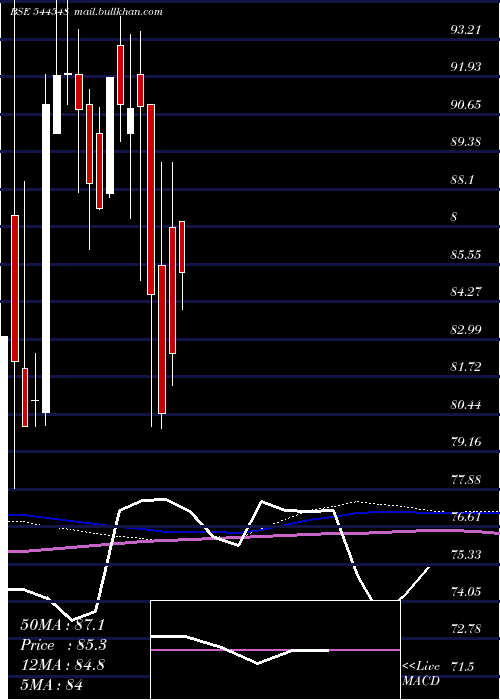Select the 79.16 price axis label
This screenshot has height=700, width=500.
(466, 442)
